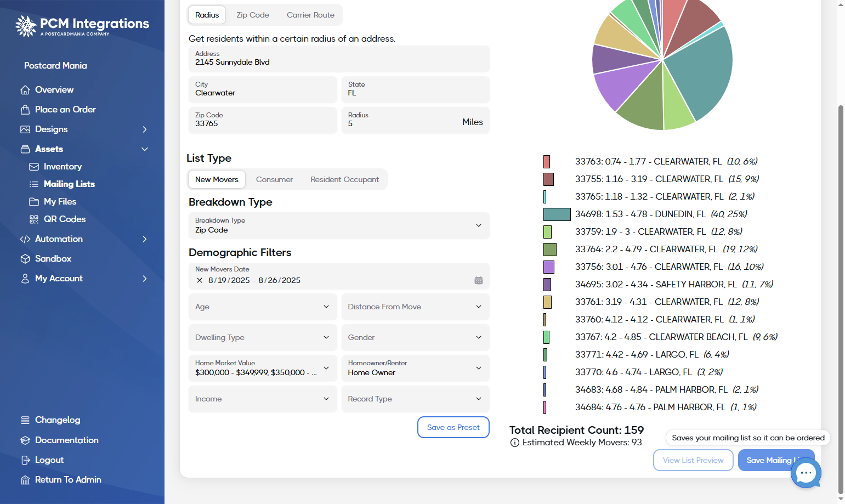Screen dimensions: 845x504
Task: Open the chat support bubble
Action: coord(806,473)
